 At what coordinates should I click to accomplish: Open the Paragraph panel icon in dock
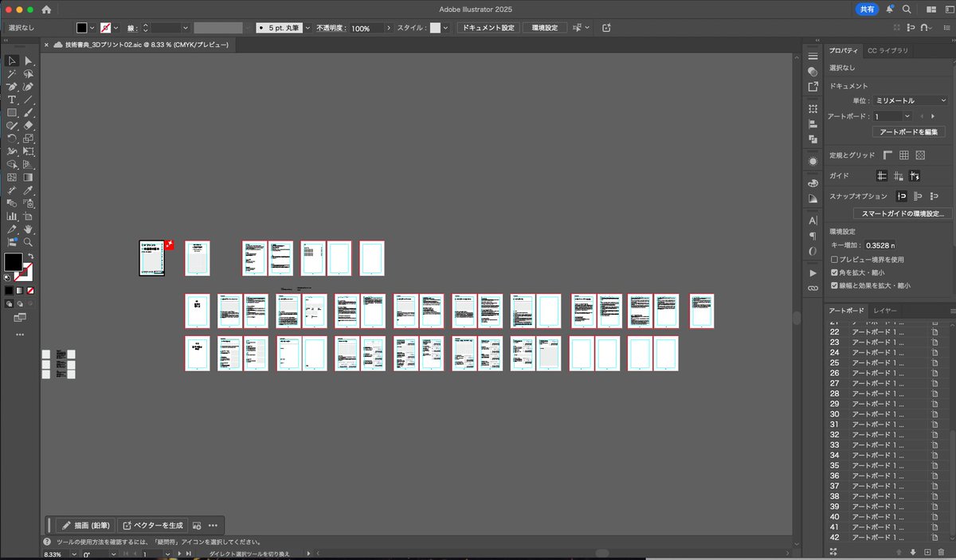[x=813, y=236]
